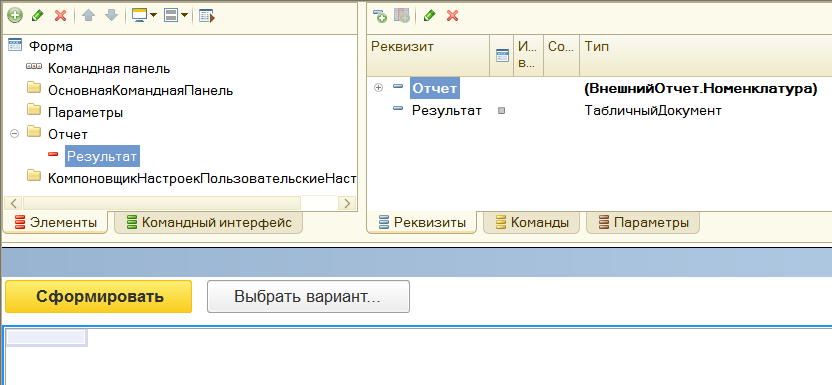
Task: Select the Параметры folder in elements tree
Action: [85, 112]
